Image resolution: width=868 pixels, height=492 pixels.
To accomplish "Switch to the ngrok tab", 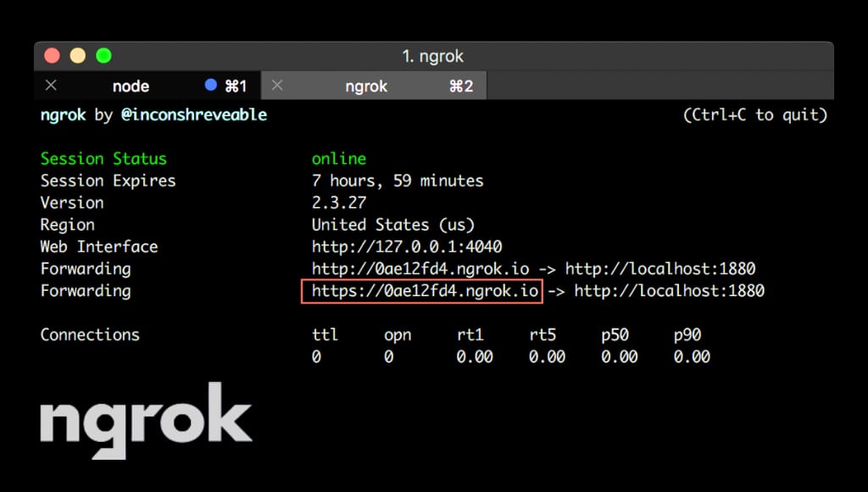I will click(366, 86).
